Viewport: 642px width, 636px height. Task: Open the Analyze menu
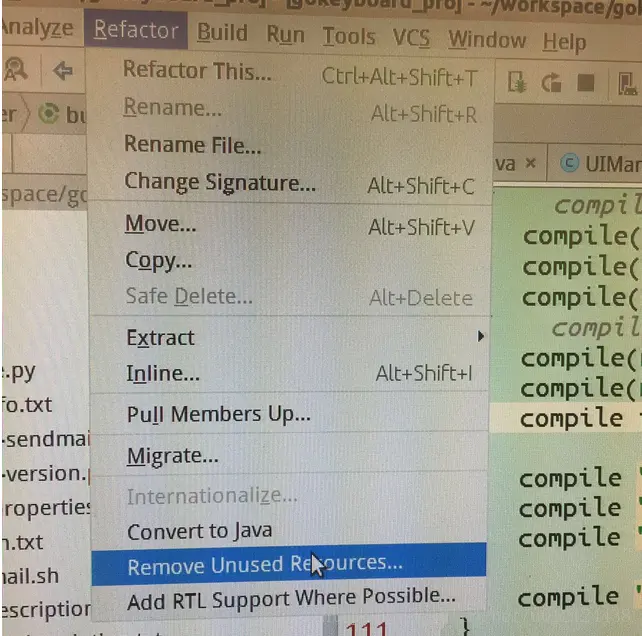pos(38,28)
